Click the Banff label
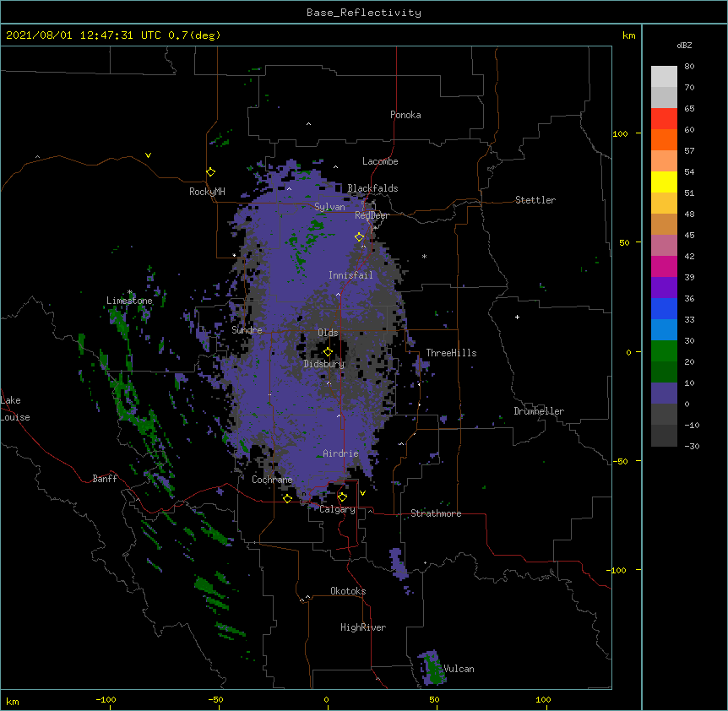 pos(105,479)
